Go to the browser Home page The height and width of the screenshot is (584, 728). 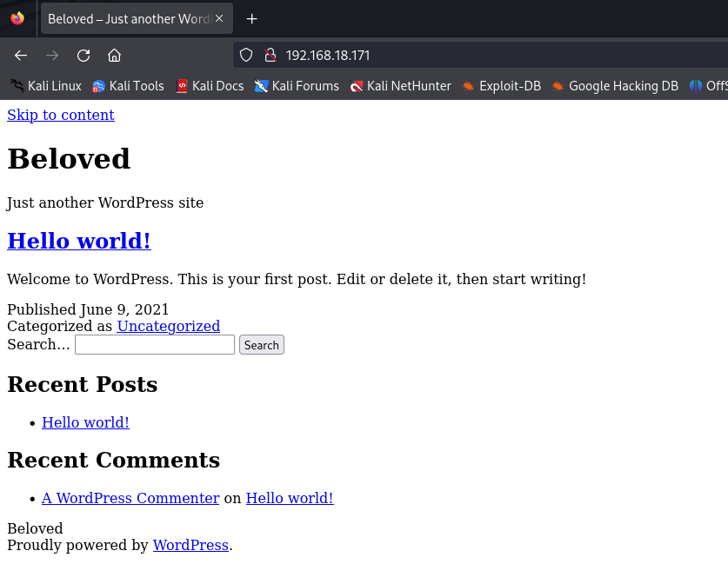(114, 56)
